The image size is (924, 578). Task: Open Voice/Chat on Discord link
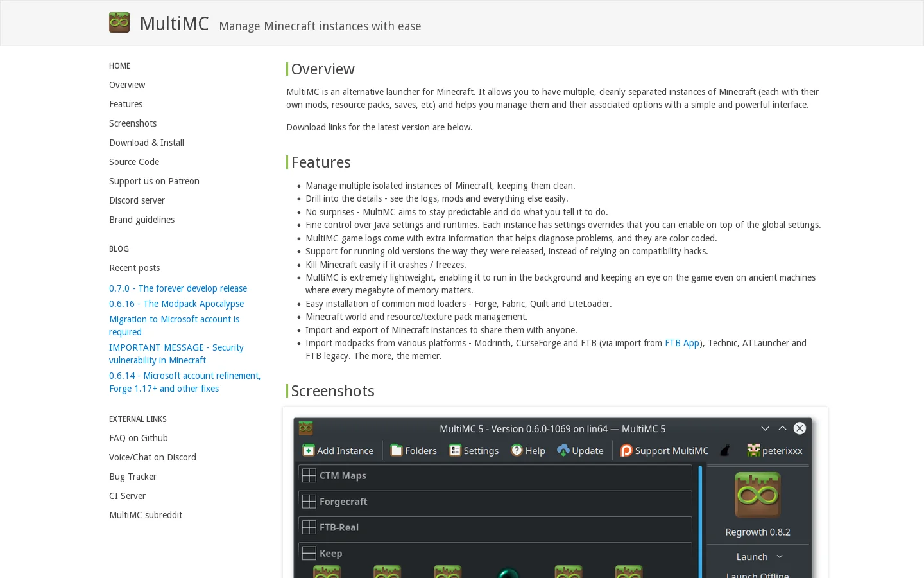153,457
